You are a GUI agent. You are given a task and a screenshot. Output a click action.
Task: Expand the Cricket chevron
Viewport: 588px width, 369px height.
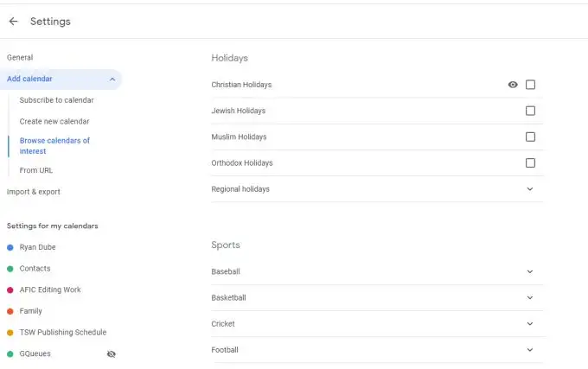(530, 324)
